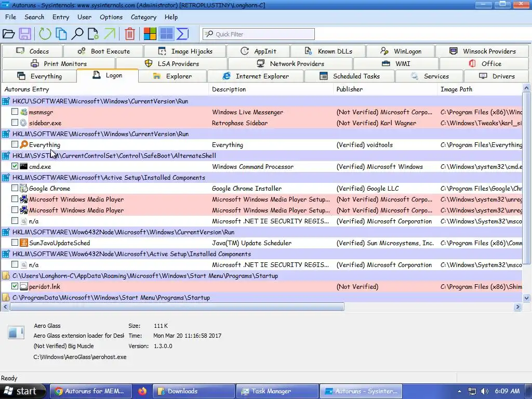The image size is (532, 399).
Task: Switch to the Image Hijacks tab
Action: point(185,51)
